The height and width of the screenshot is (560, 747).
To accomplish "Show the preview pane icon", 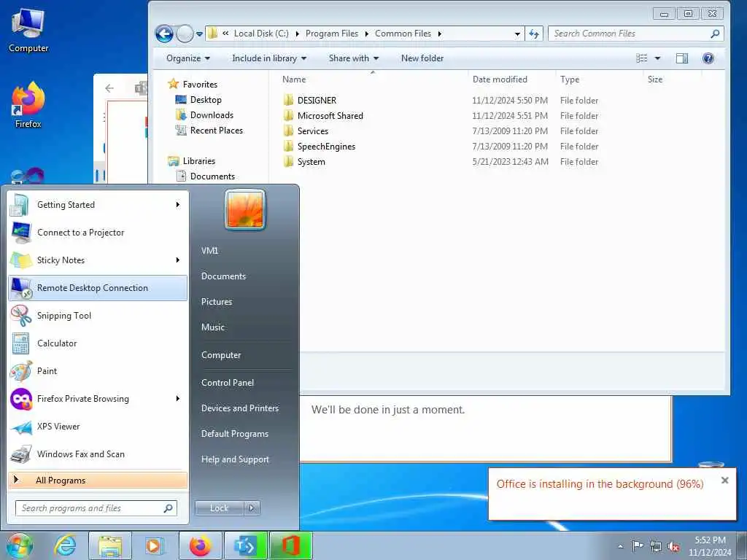I will click(682, 58).
